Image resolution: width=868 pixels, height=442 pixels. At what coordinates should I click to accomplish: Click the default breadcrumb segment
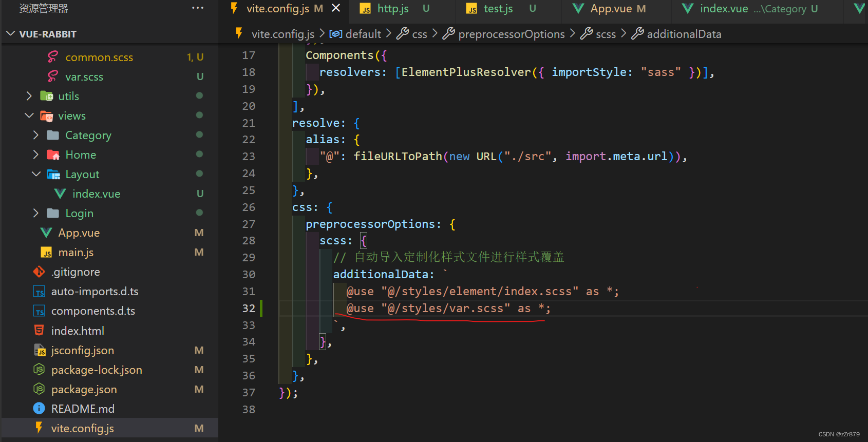point(363,34)
